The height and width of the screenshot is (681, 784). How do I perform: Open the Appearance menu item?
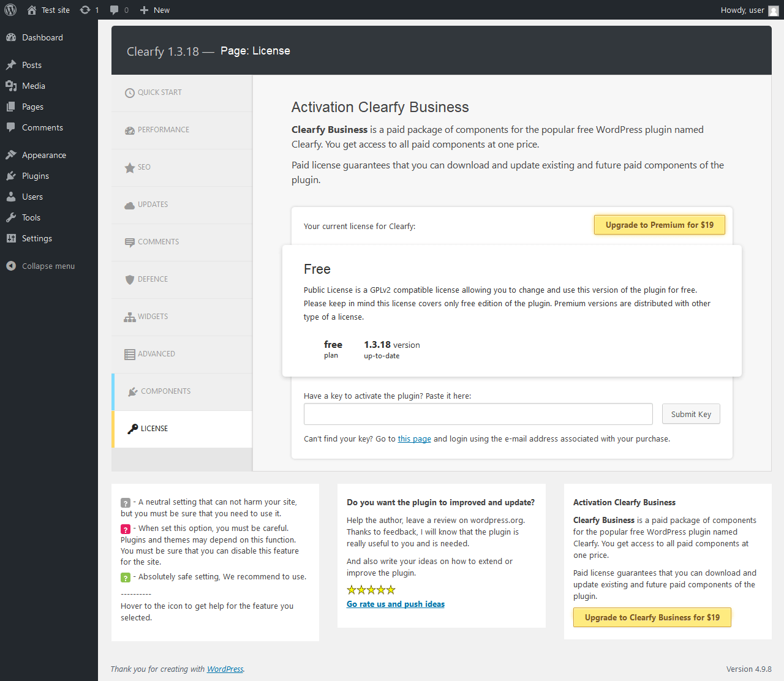[x=49, y=155]
